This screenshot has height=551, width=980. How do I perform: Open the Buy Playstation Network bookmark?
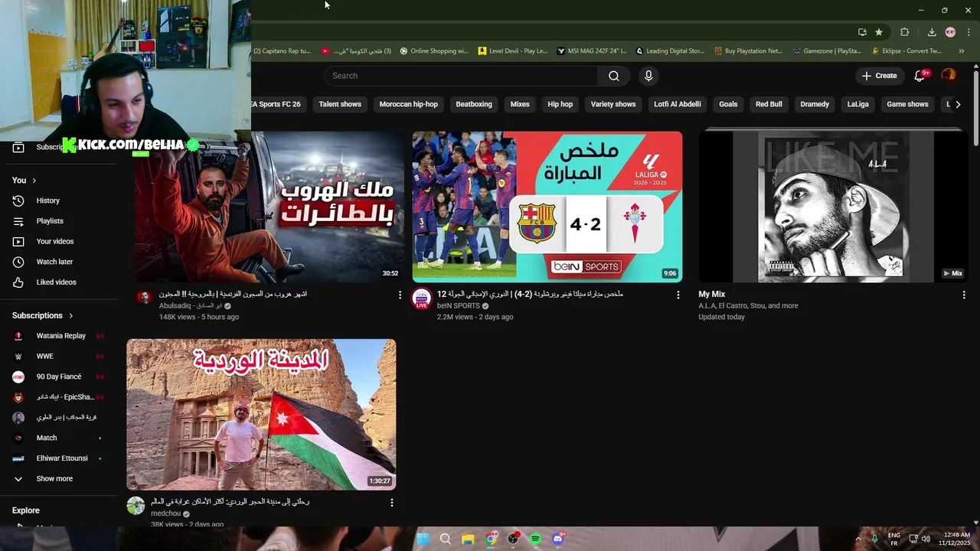click(749, 51)
